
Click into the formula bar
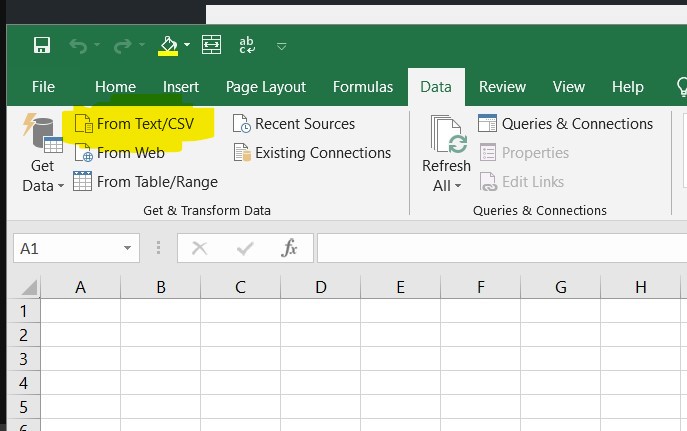coord(502,248)
